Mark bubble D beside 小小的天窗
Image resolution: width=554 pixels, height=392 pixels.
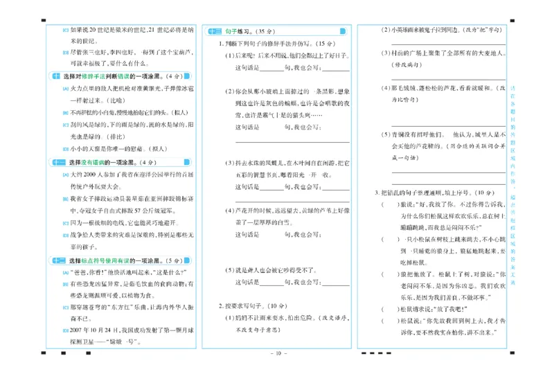coord(65,149)
